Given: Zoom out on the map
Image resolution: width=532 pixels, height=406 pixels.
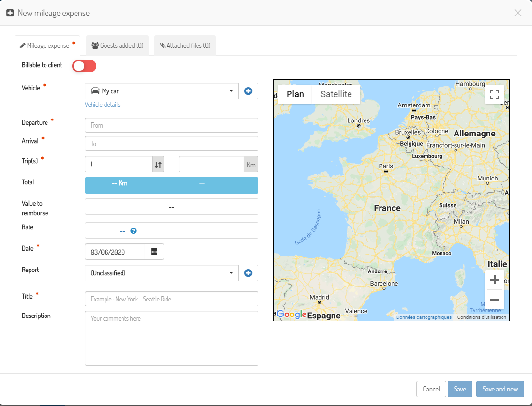Looking at the screenshot, I should coord(495,300).
